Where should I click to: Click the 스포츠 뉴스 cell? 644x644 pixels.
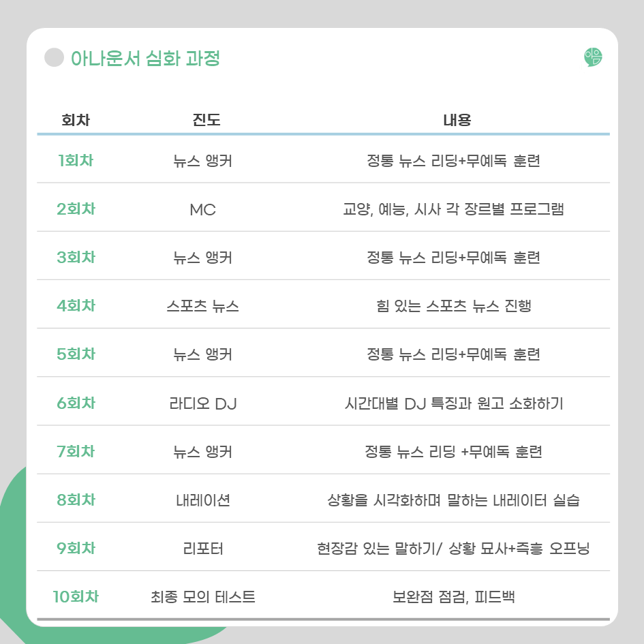click(x=203, y=306)
